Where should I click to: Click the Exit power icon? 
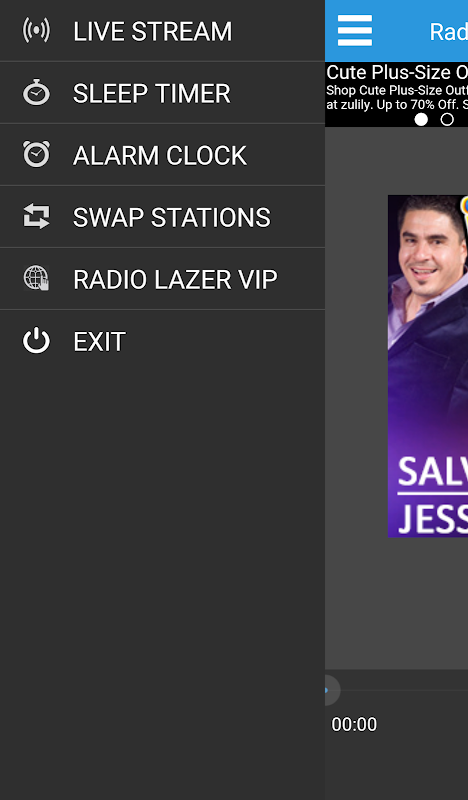[x=36, y=341]
